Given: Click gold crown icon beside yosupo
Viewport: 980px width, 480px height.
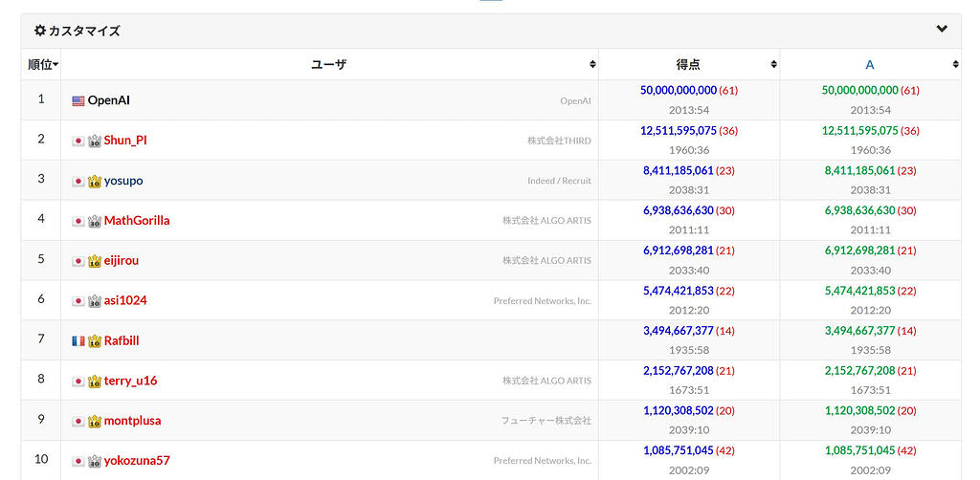Looking at the screenshot, I should tap(95, 181).
